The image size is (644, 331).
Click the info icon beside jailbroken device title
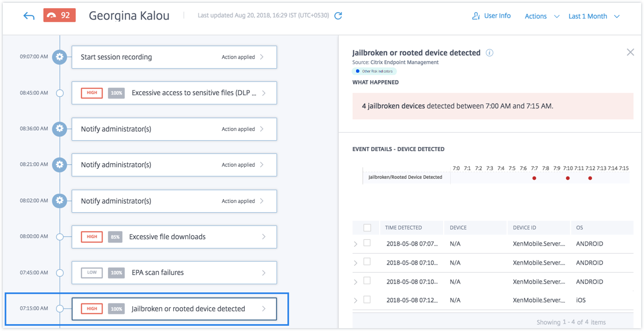point(489,53)
